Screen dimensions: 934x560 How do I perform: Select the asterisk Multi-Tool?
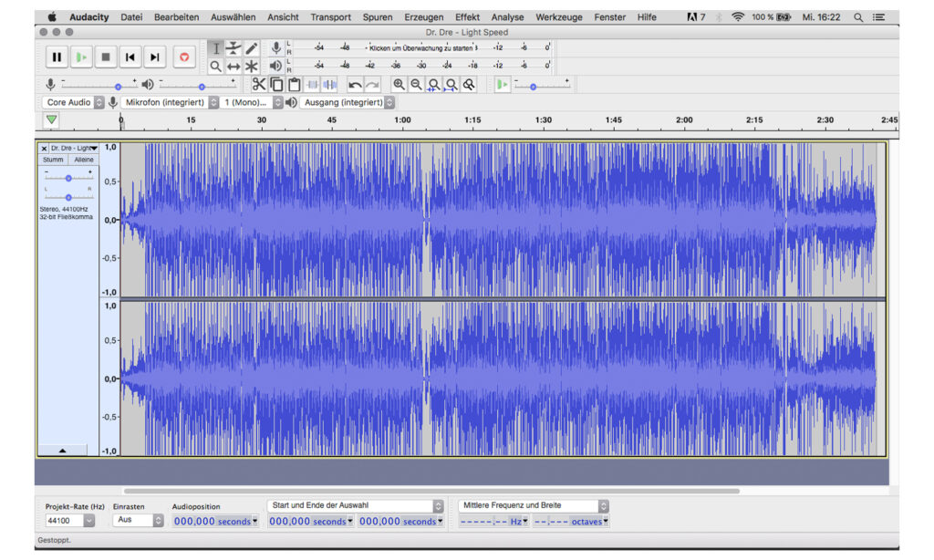(x=252, y=67)
